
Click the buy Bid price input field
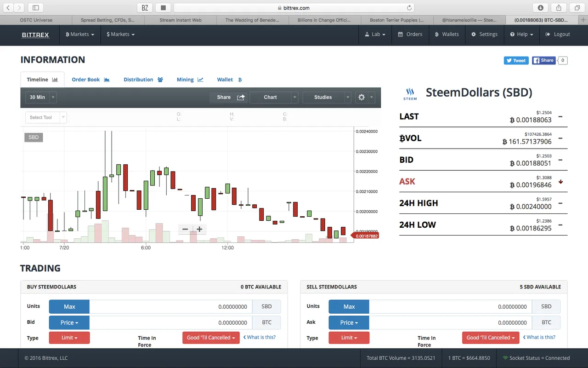171,322
